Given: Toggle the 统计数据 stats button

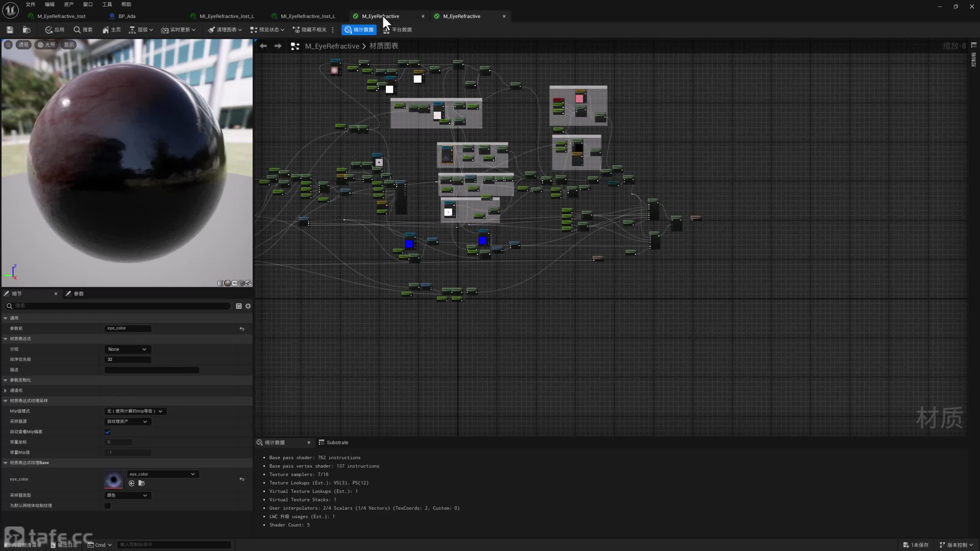Looking at the screenshot, I should click(359, 30).
